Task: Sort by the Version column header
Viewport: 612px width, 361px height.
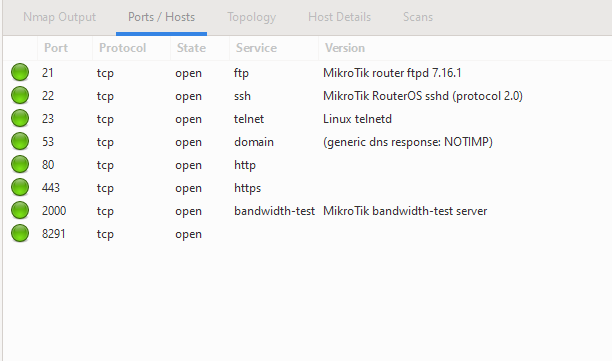Action: 465,48
